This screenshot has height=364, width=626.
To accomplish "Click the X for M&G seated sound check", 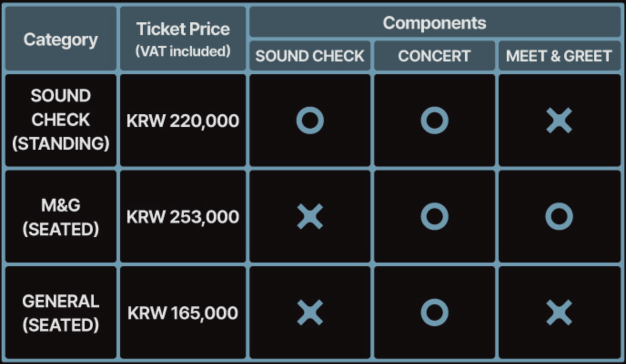I will tap(310, 217).
